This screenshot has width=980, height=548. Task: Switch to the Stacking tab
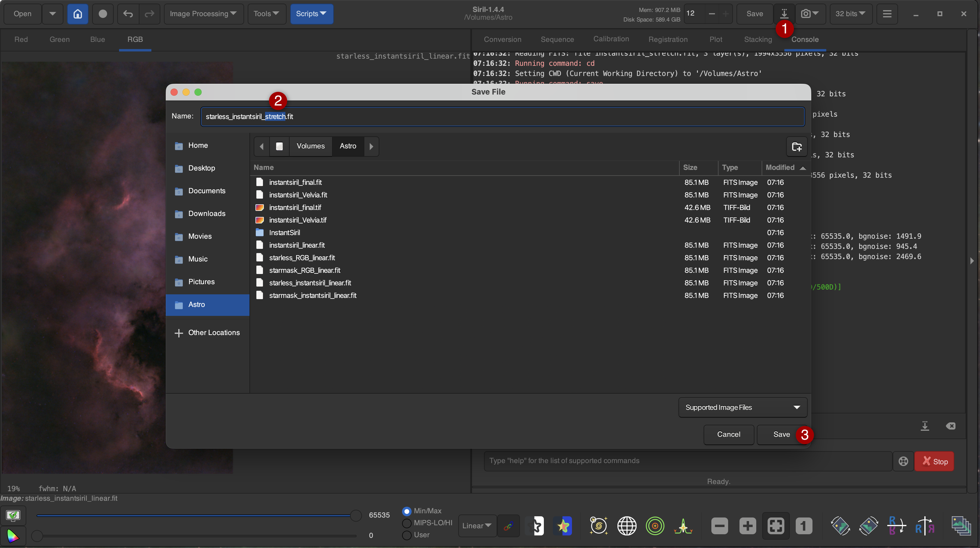[758, 39]
